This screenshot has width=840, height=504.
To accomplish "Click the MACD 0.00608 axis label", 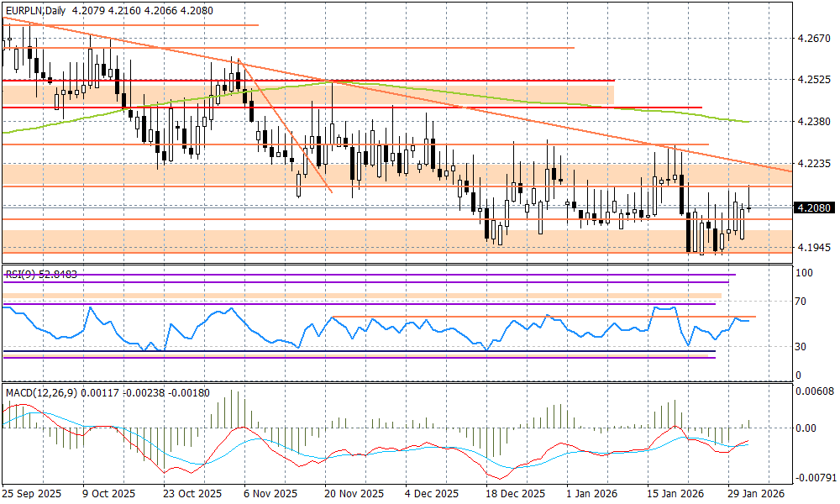I will (815, 391).
